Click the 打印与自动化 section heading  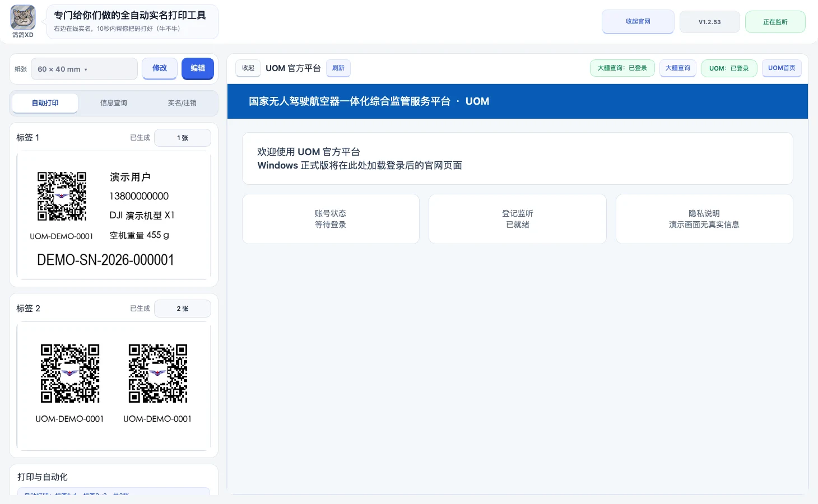[x=43, y=477]
